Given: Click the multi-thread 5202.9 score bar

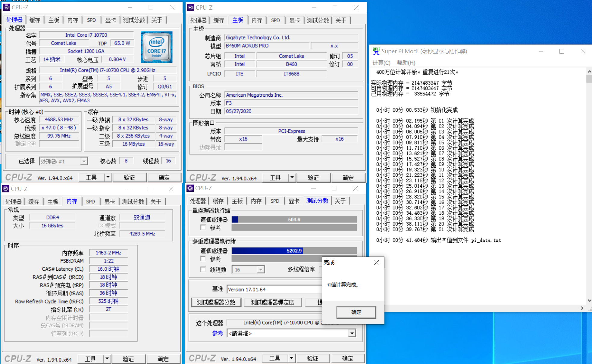Looking at the screenshot, I should [x=294, y=250].
